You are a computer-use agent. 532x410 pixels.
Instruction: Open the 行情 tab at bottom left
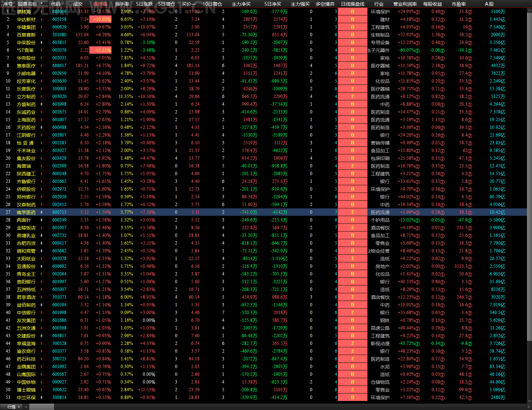point(11,407)
